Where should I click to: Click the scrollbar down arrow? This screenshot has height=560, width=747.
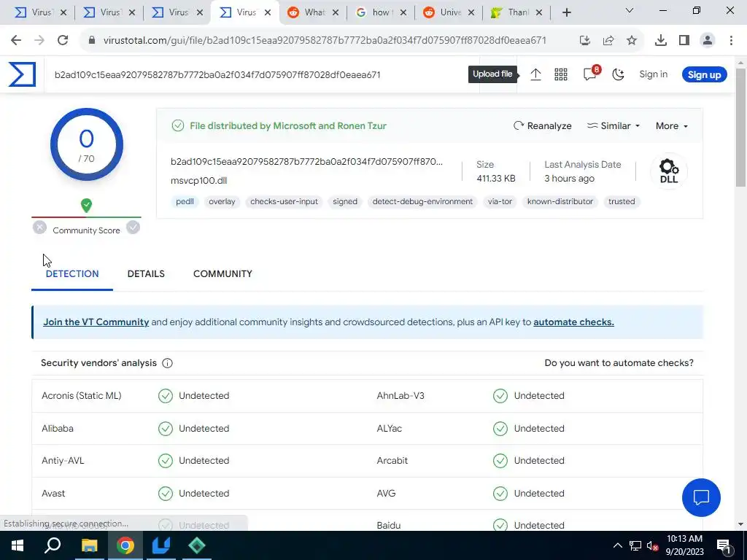pyautogui.click(x=740, y=525)
